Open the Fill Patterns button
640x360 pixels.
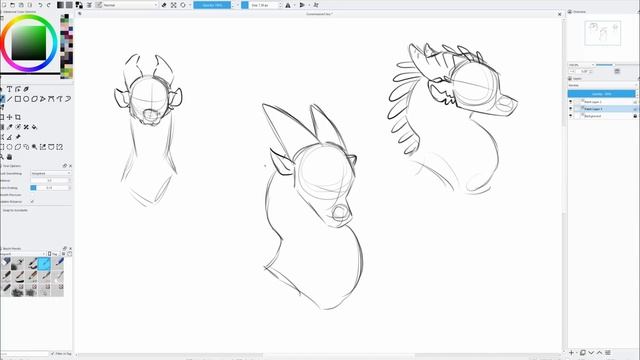(x=69, y=5)
